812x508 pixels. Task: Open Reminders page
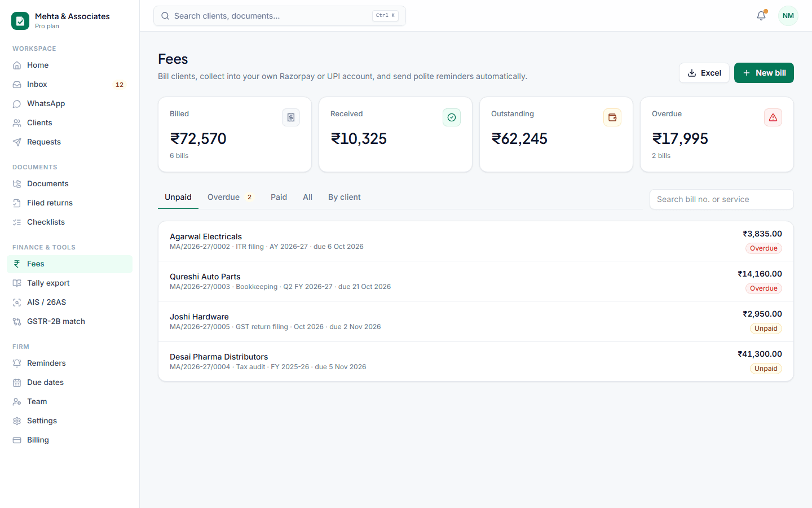point(70,363)
